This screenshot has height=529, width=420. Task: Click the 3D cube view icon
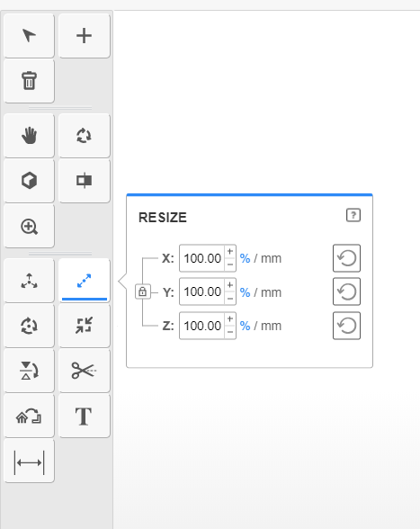29,181
